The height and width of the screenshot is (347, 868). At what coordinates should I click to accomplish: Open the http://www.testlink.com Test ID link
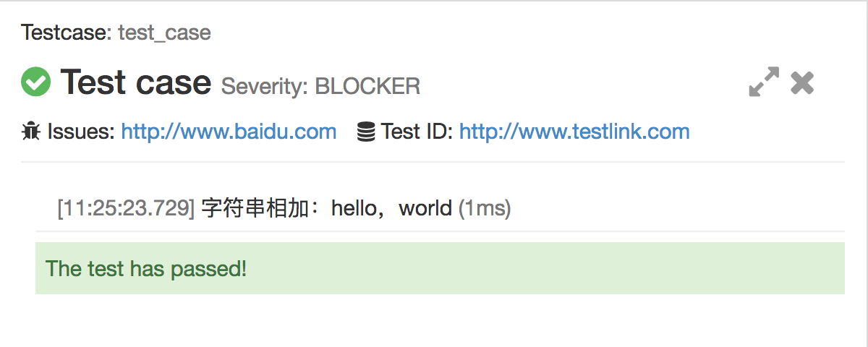[x=574, y=132]
